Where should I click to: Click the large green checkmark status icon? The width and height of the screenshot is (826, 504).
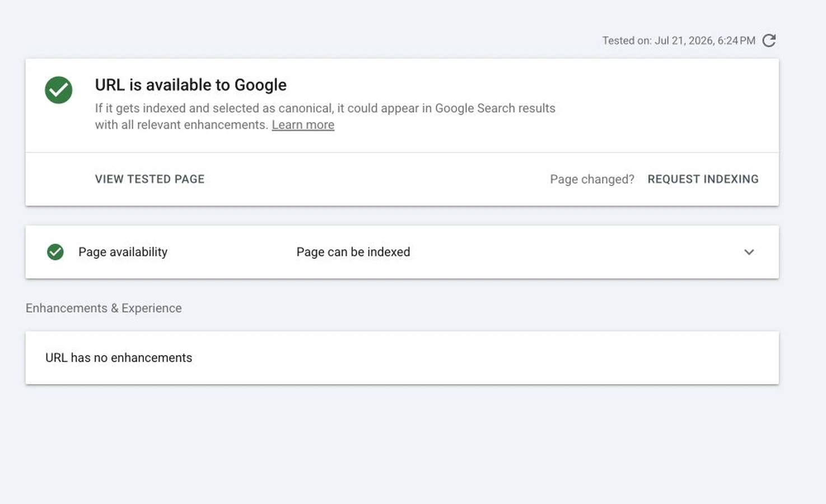(x=59, y=90)
